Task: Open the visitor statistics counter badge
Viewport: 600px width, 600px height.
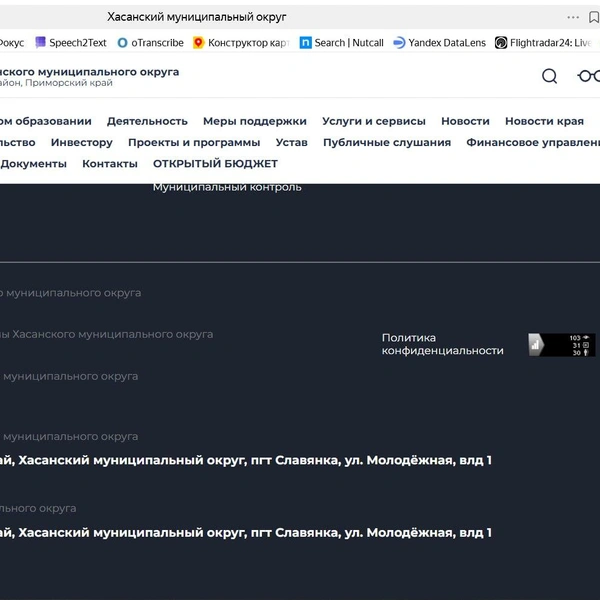Action: click(x=562, y=345)
